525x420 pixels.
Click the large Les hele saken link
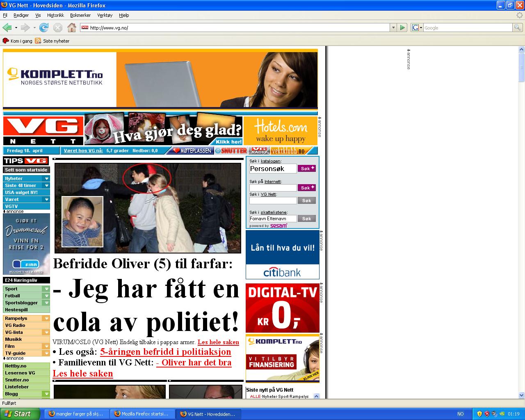point(83,374)
